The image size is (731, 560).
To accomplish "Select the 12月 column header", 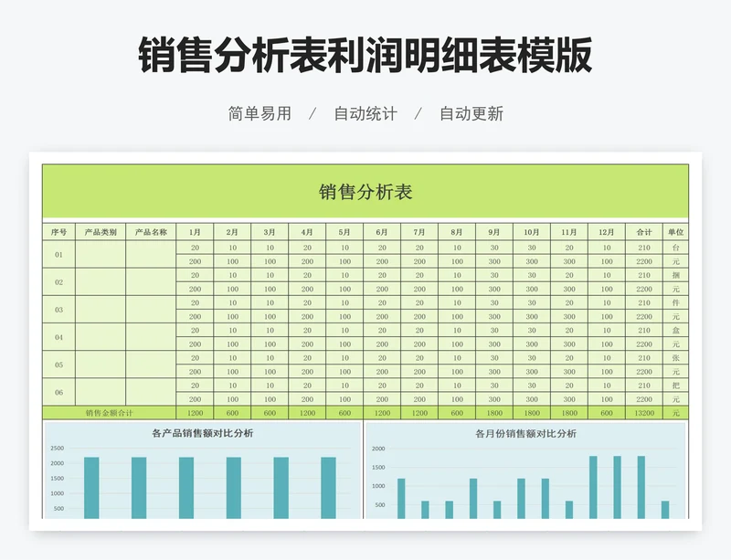I will coord(607,232).
